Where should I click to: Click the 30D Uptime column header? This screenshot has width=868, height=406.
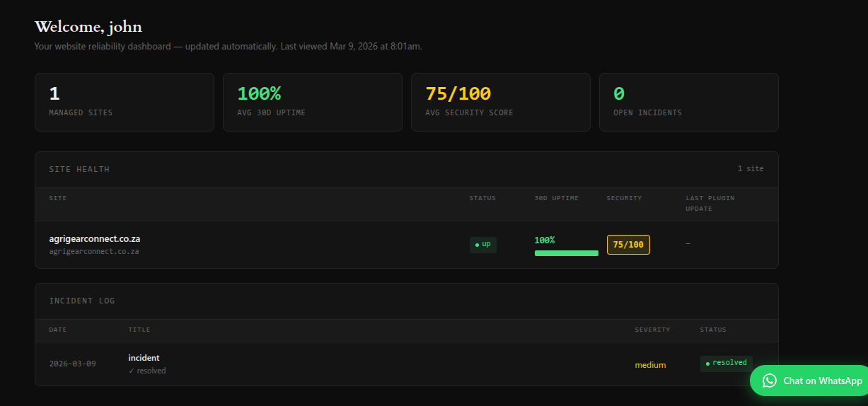556,198
